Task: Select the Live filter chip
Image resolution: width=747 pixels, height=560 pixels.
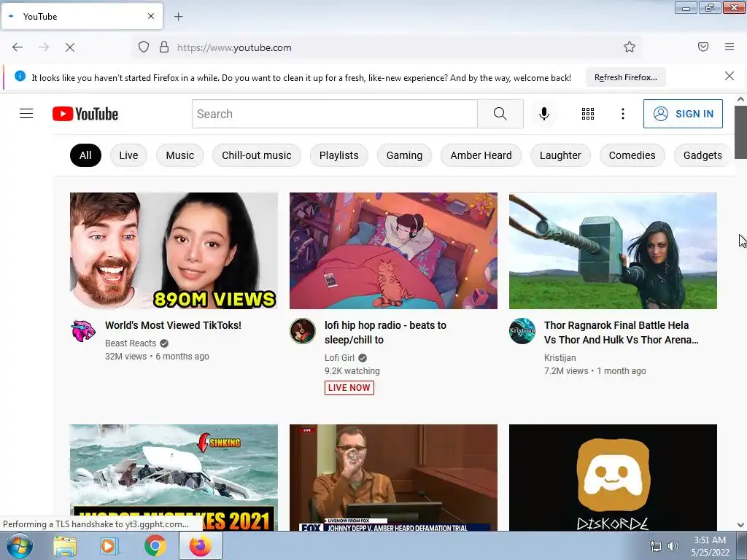Action: pyautogui.click(x=128, y=155)
